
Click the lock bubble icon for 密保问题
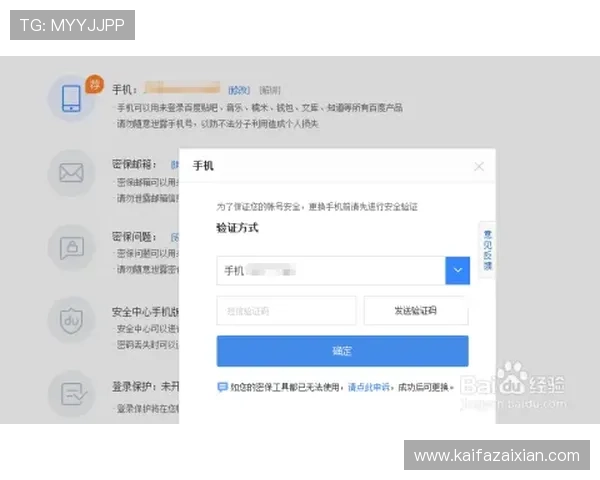tap(72, 248)
